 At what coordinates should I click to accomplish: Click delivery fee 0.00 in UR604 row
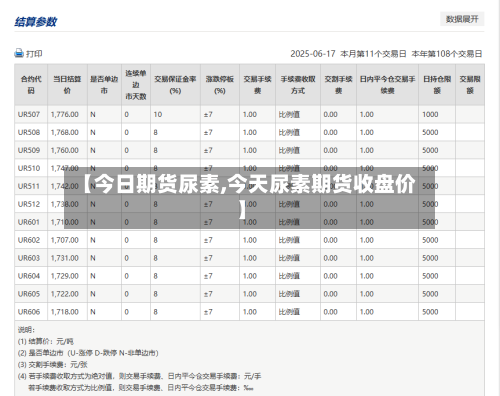(x=330, y=276)
